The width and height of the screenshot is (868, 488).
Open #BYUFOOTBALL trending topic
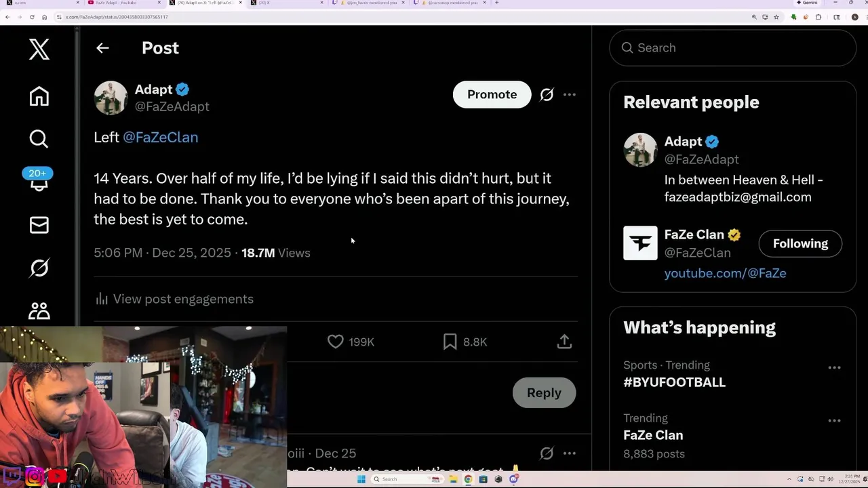click(674, 382)
